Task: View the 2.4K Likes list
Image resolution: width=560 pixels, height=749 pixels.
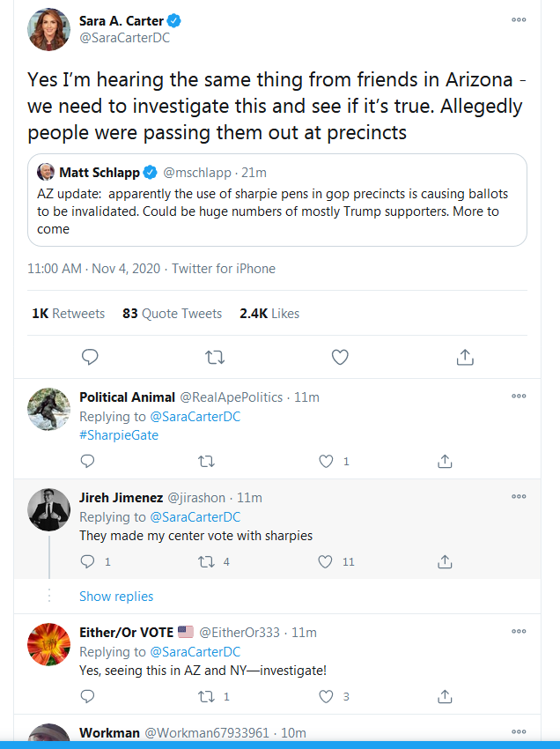Action: click(269, 314)
